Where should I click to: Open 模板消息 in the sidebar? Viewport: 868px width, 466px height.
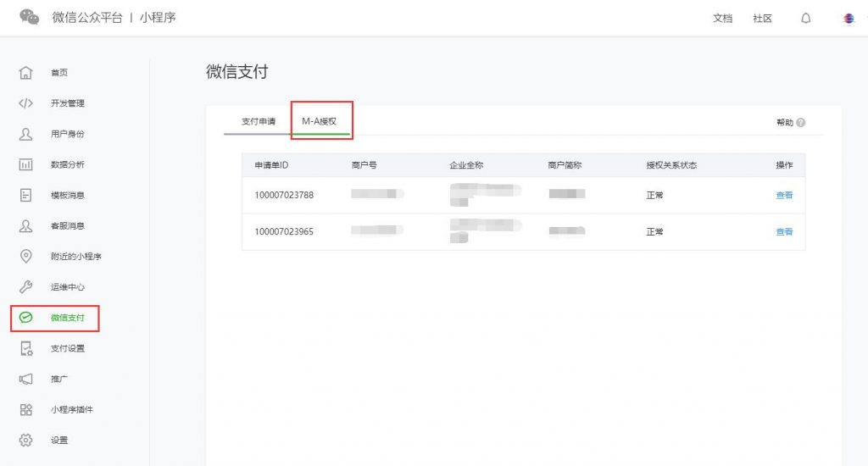[68, 195]
